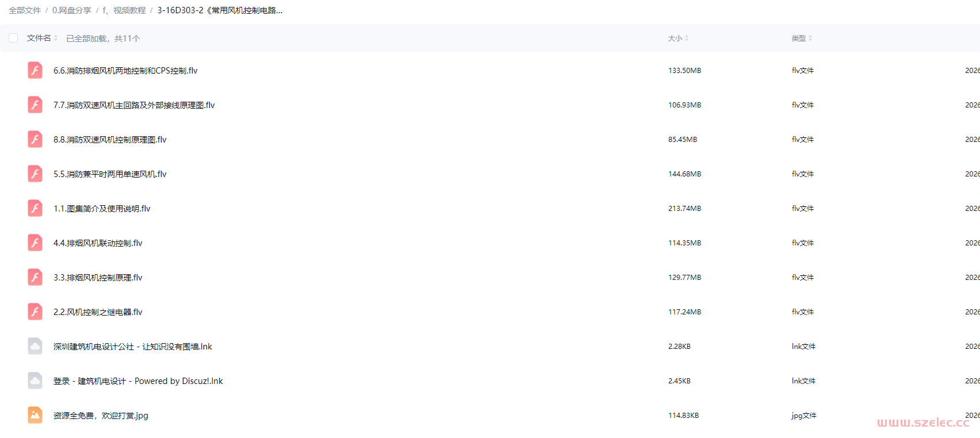Click the flv icon for 7.7.消防双速风机主回路及外部接线原理图
The width and height of the screenshot is (980, 438).
35,105
